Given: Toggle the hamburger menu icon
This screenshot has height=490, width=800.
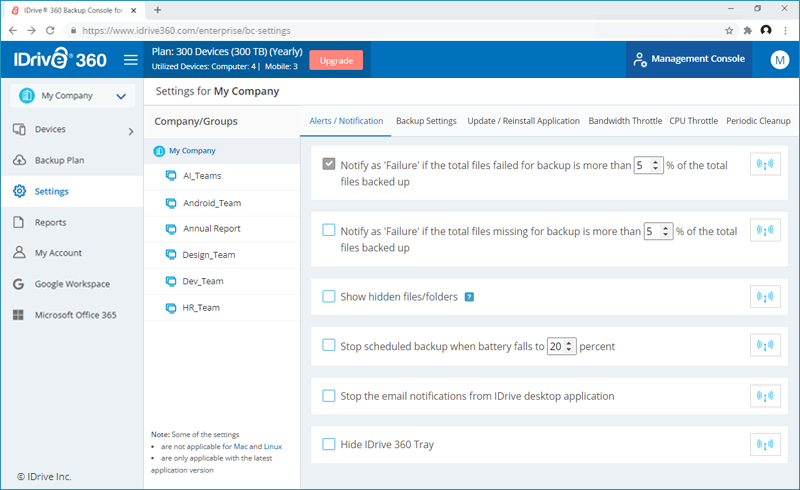Looking at the screenshot, I should click(131, 60).
